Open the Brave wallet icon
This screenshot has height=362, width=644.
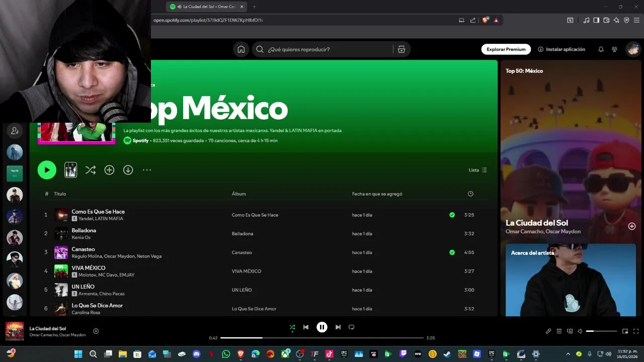(606, 20)
